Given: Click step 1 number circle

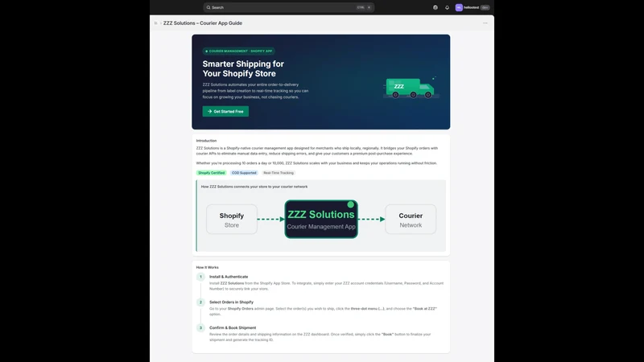Looking at the screenshot, I should 200,277.
